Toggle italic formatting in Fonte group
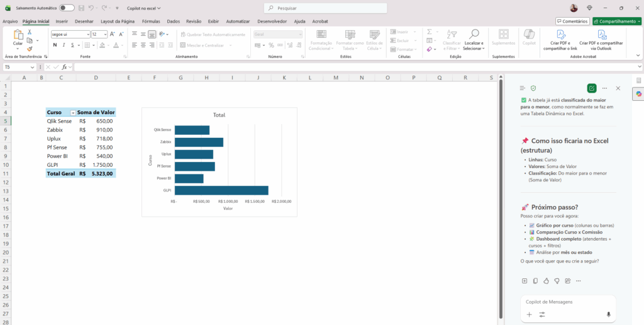 click(64, 45)
